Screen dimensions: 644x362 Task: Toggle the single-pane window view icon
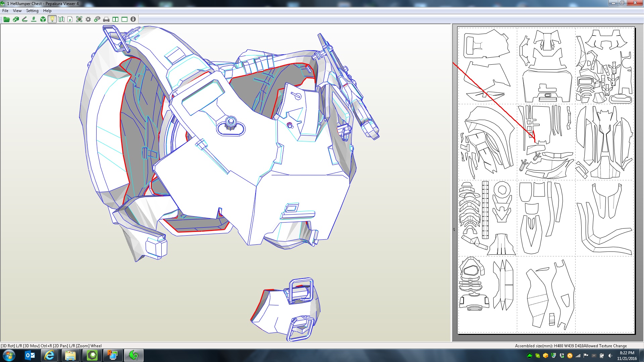click(124, 19)
